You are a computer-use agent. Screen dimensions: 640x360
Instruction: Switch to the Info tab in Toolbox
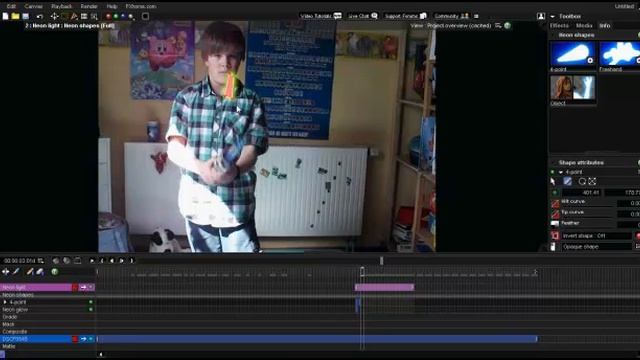tap(605, 26)
